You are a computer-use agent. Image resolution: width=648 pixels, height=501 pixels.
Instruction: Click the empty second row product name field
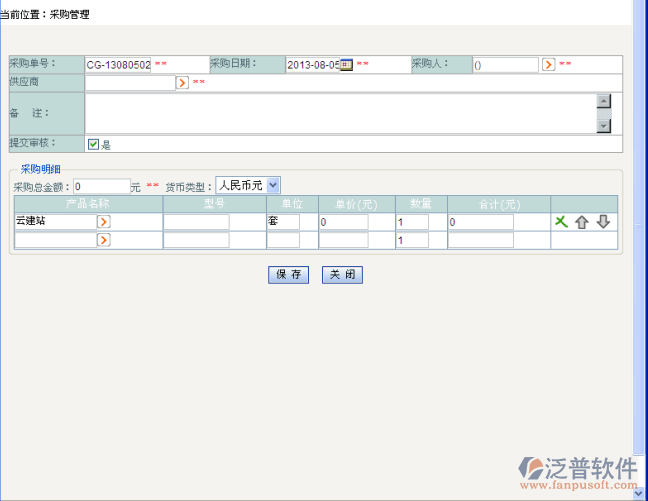click(x=56, y=240)
